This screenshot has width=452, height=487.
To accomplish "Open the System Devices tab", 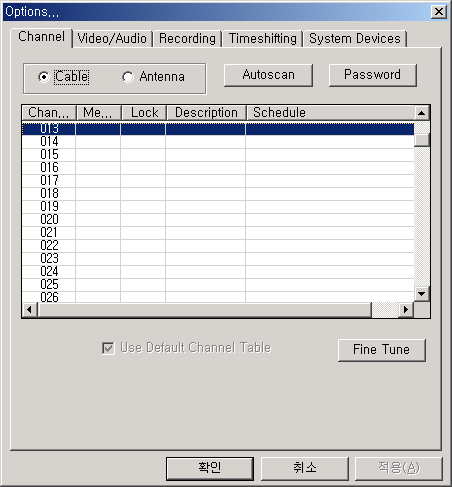I will [355, 39].
